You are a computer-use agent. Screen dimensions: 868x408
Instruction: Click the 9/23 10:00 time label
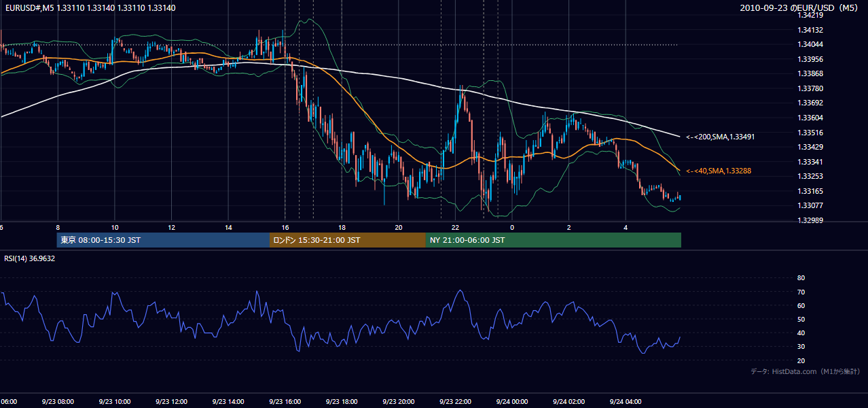tap(114, 401)
